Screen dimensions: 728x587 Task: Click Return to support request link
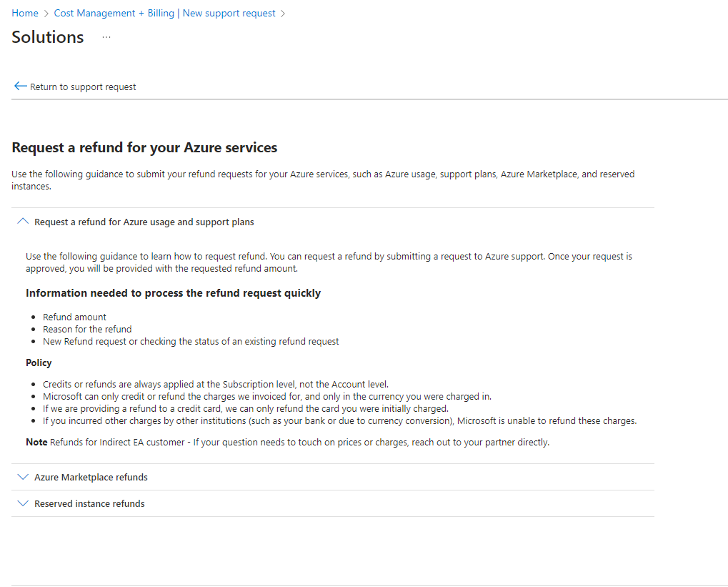(x=83, y=87)
